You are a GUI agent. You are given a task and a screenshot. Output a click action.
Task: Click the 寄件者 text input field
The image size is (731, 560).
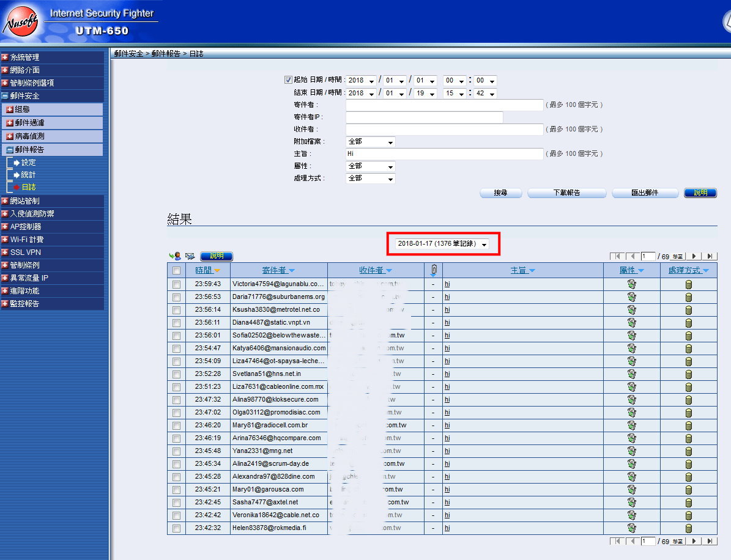pos(444,105)
